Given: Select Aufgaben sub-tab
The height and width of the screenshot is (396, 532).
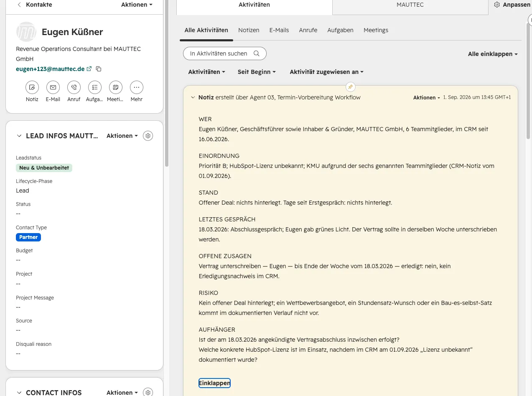Looking at the screenshot, I should coord(340,30).
